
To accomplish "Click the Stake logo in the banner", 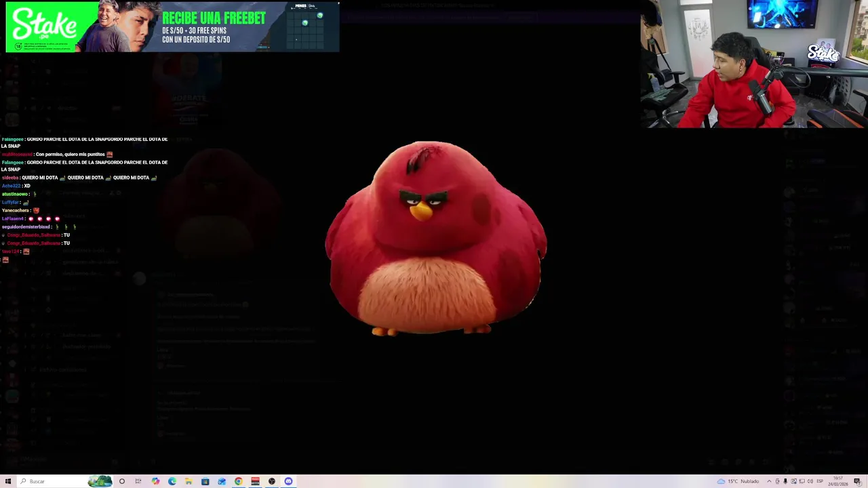I will 44,26.
